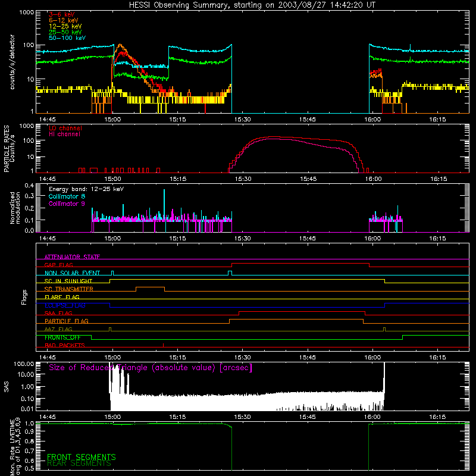Click the 'Energy band: 12-25 keV' annotation

pyautogui.click(x=86, y=189)
